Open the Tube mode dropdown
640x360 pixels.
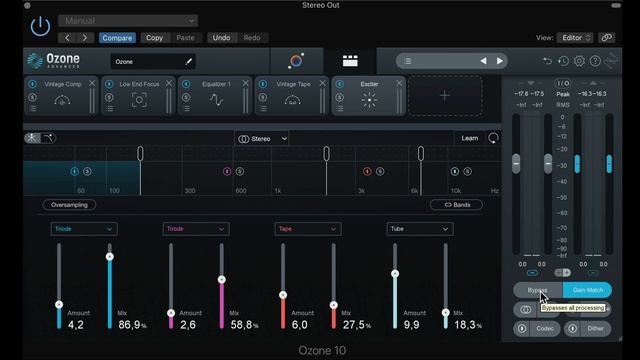(x=420, y=229)
